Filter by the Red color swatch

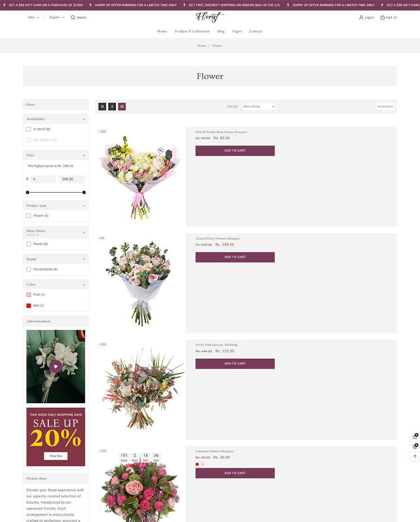pyautogui.click(x=29, y=305)
